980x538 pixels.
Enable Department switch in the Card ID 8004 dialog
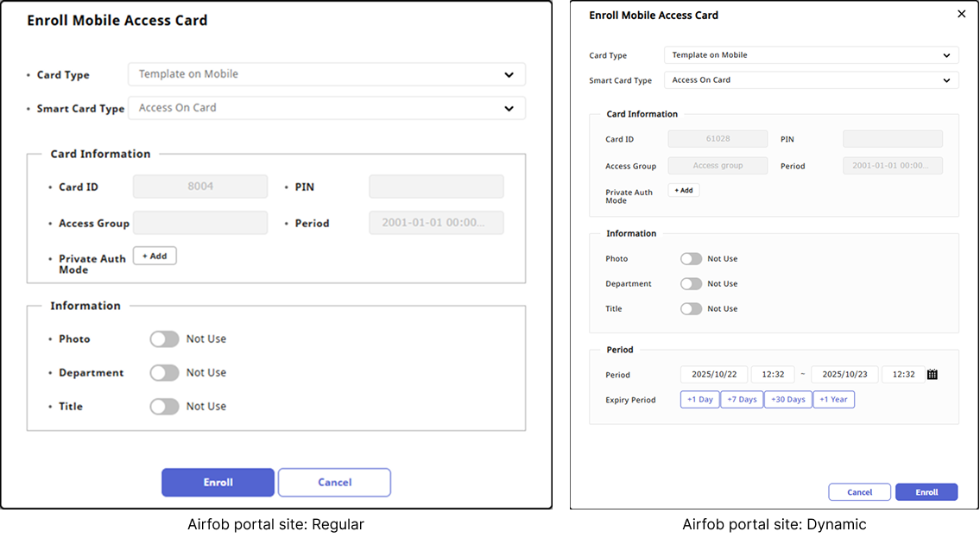(x=164, y=373)
